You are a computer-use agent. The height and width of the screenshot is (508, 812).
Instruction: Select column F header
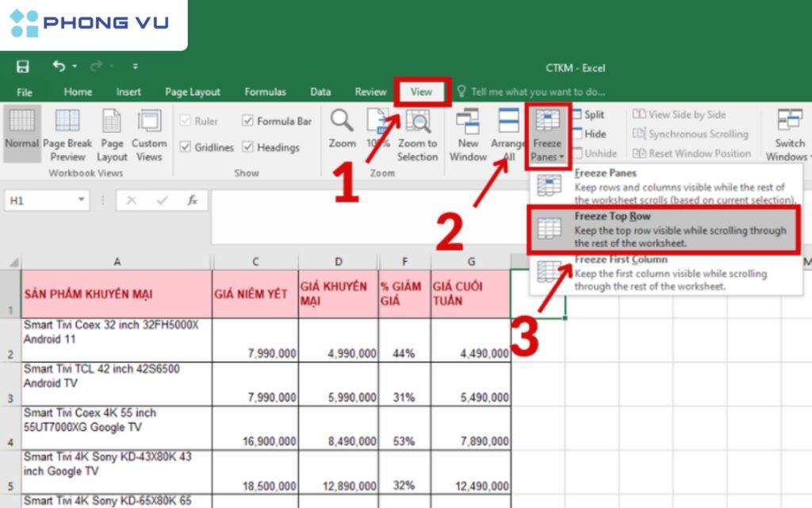pyautogui.click(x=404, y=262)
